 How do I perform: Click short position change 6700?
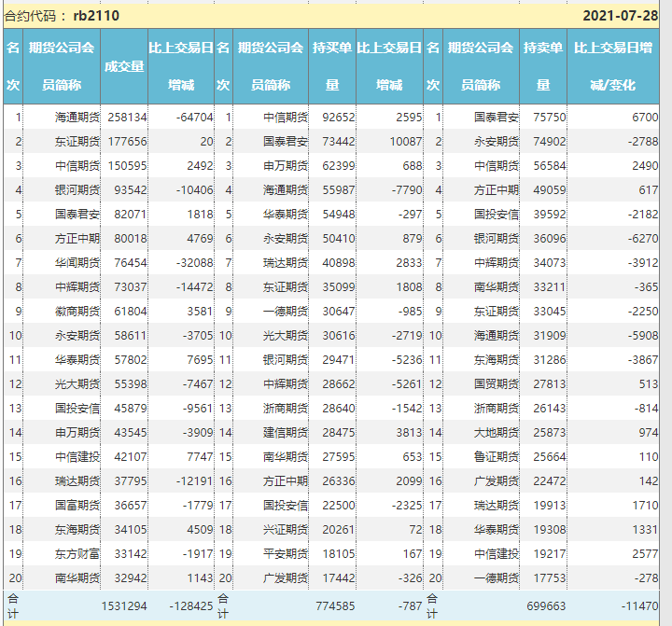(645, 117)
